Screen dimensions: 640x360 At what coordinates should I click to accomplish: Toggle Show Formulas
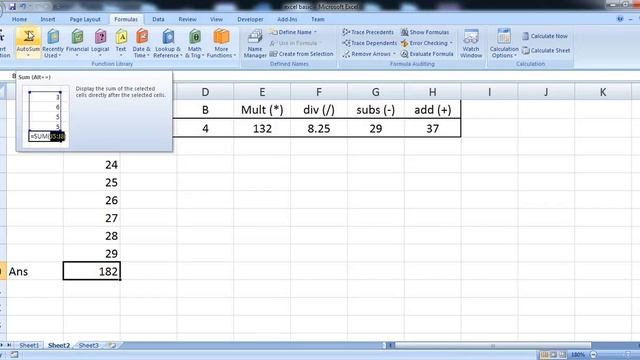pos(425,32)
